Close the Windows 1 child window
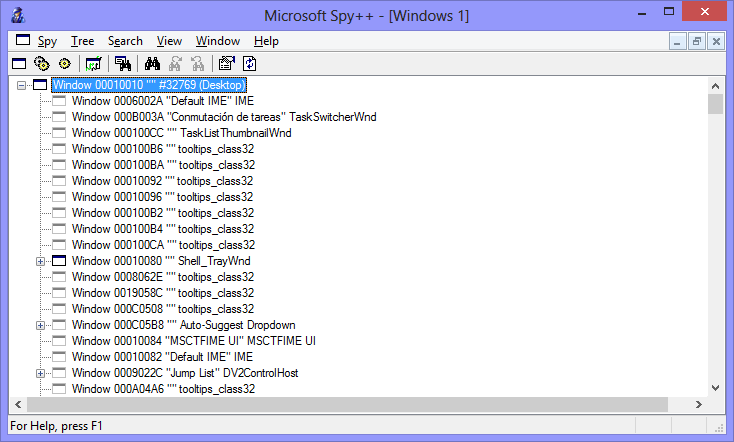The image size is (734, 442). click(716, 42)
